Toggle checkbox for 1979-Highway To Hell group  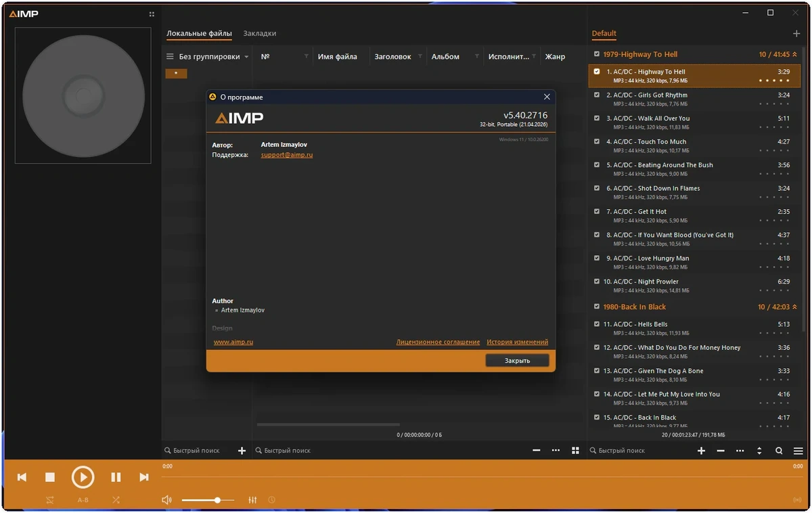pyautogui.click(x=597, y=54)
